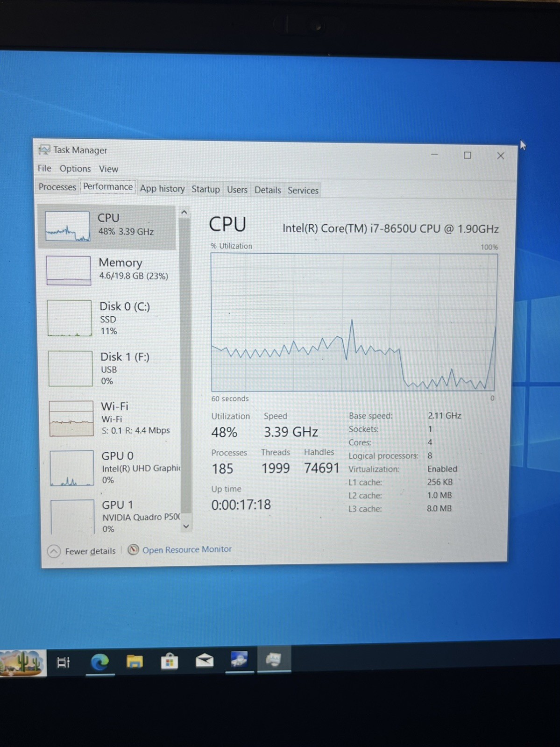Click the 1999 threads value
The height and width of the screenshot is (747, 560).
276,468
